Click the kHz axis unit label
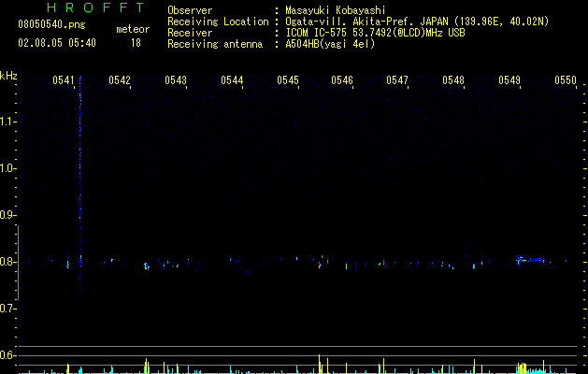This screenshot has height=374, width=588. 8,76
